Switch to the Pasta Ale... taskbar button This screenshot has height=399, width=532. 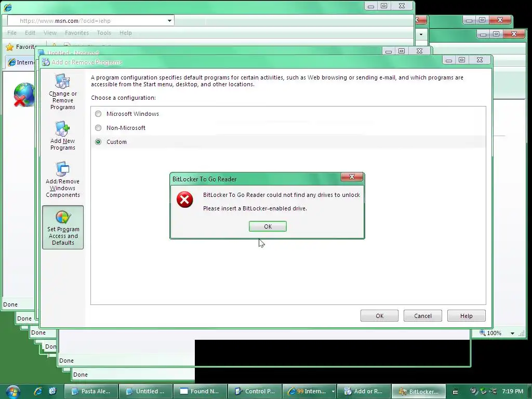pos(91,391)
